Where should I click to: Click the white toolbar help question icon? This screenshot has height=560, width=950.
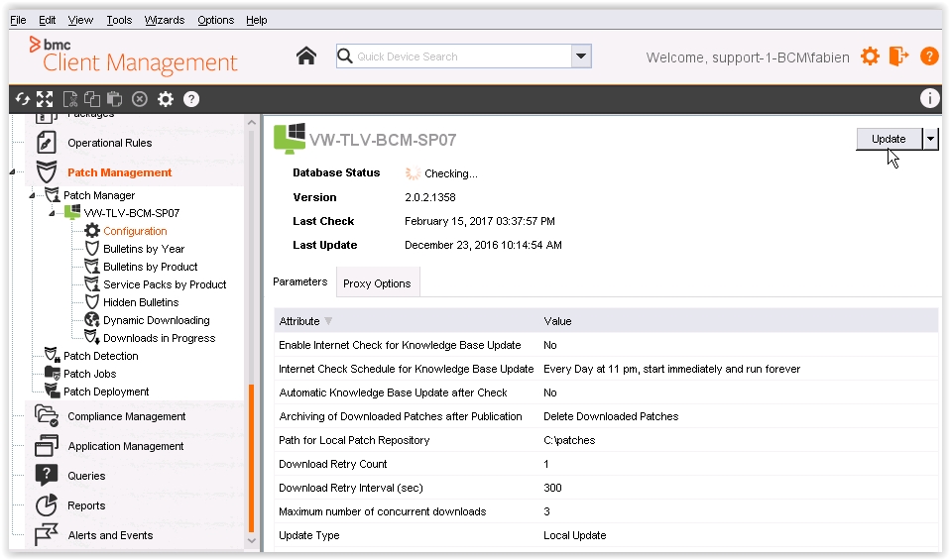click(191, 99)
